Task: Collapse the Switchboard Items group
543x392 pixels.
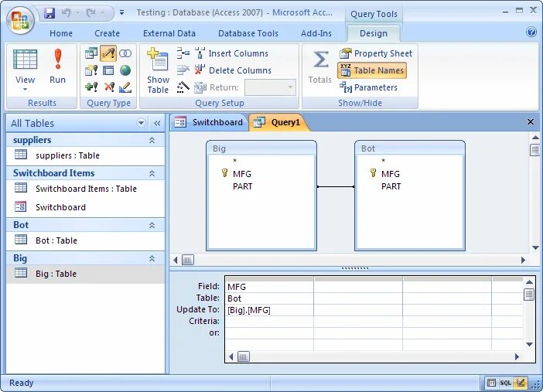Action: pyautogui.click(x=152, y=173)
